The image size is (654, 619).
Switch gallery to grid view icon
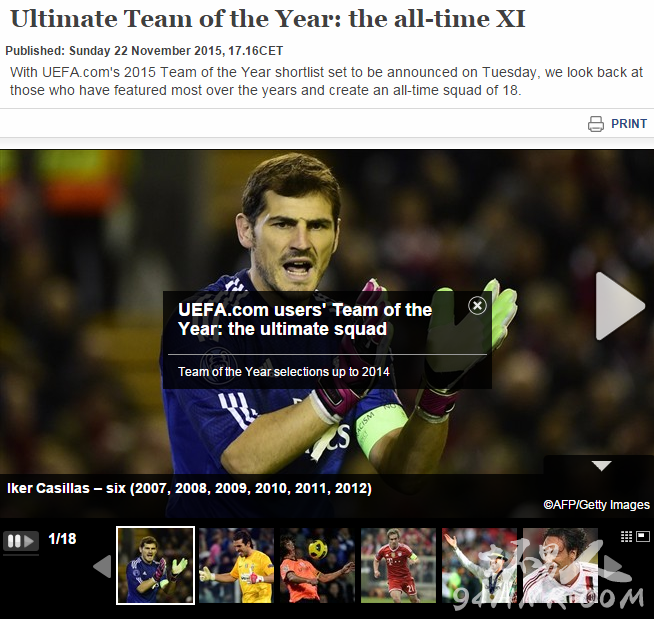(626, 536)
